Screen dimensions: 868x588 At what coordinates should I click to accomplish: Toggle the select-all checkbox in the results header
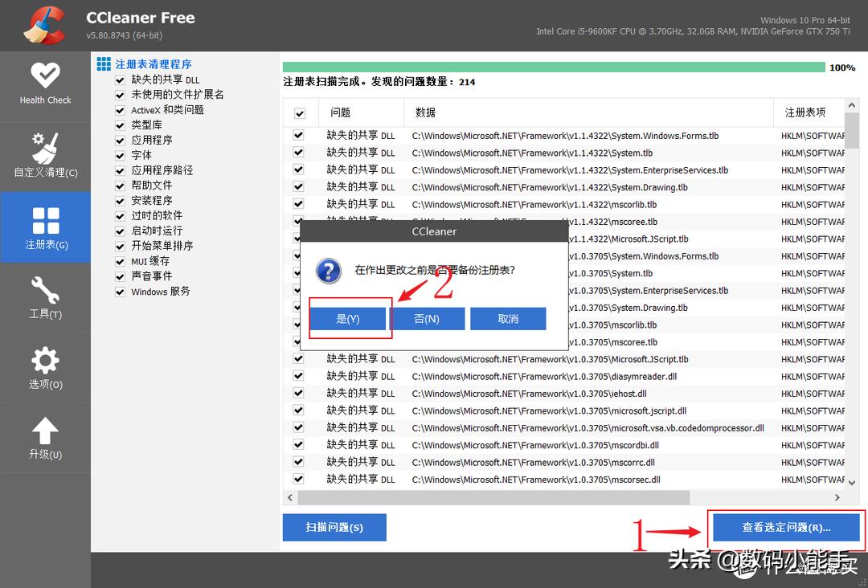click(x=298, y=112)
